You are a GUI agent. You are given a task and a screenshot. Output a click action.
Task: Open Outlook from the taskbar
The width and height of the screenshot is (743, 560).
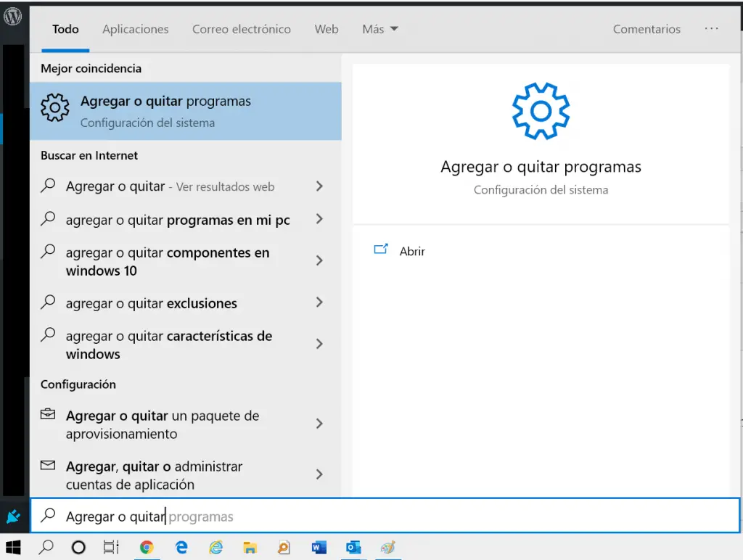(x=353, y=548)
